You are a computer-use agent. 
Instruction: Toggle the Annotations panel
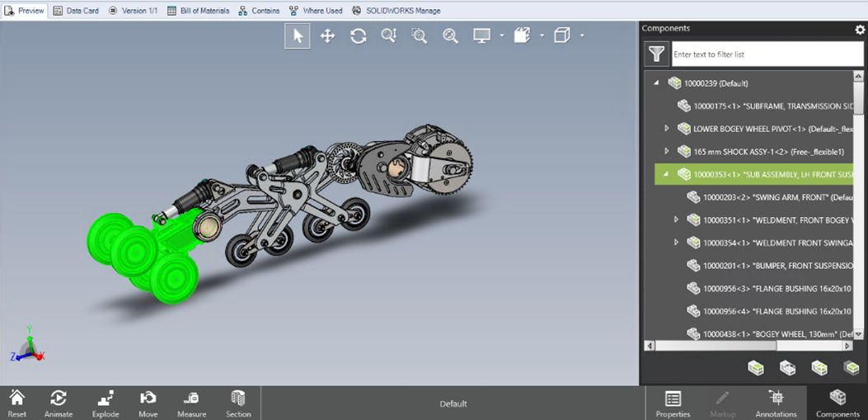point(776,403)
